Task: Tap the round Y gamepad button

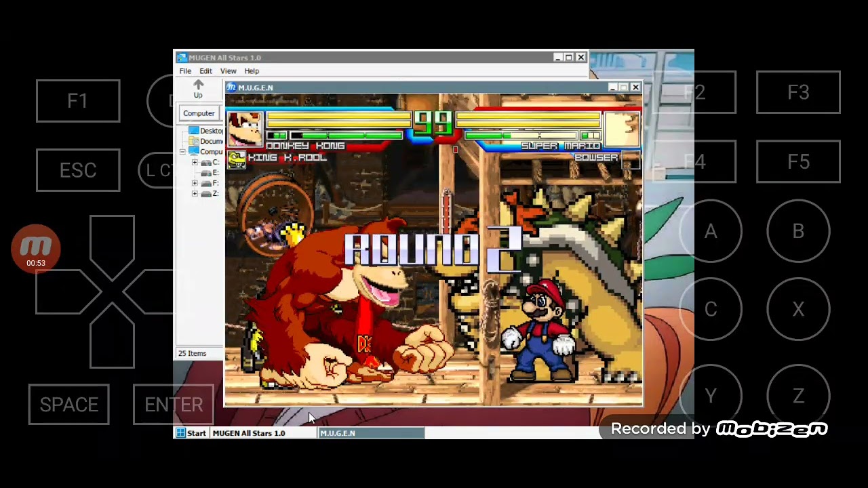Action: [x=710, y=396]
